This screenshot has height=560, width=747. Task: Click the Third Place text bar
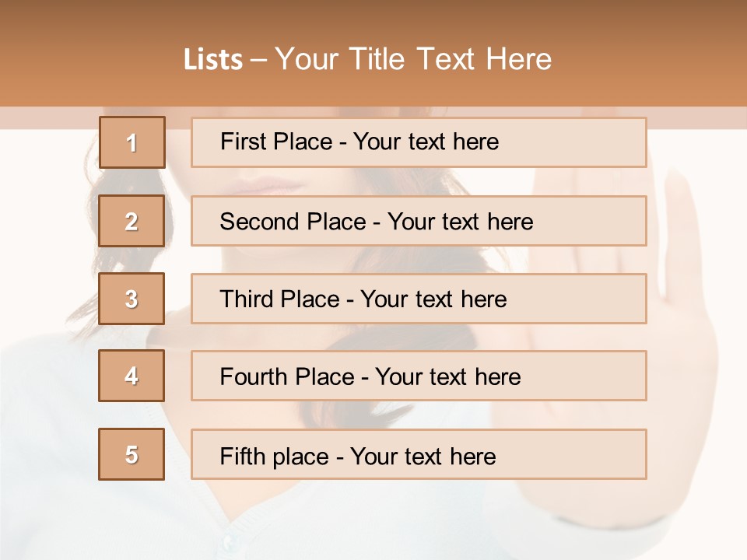419,299
